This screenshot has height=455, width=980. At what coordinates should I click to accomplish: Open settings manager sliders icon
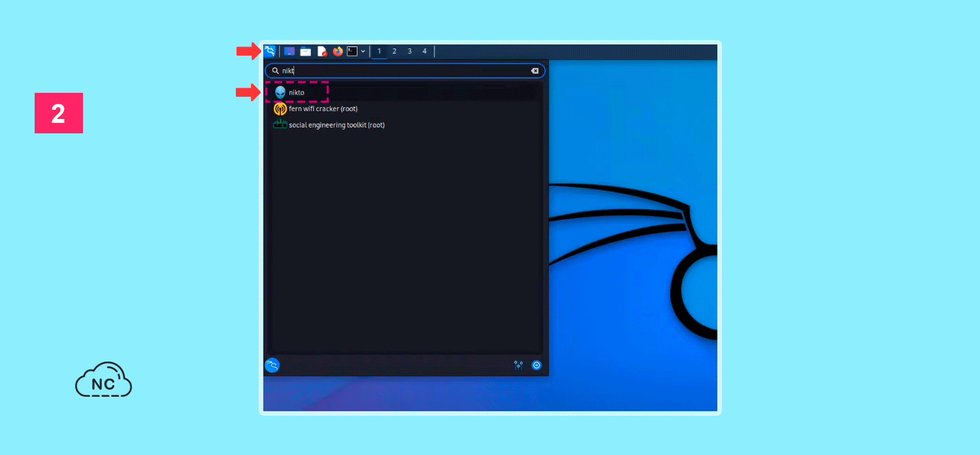(519, 365)
